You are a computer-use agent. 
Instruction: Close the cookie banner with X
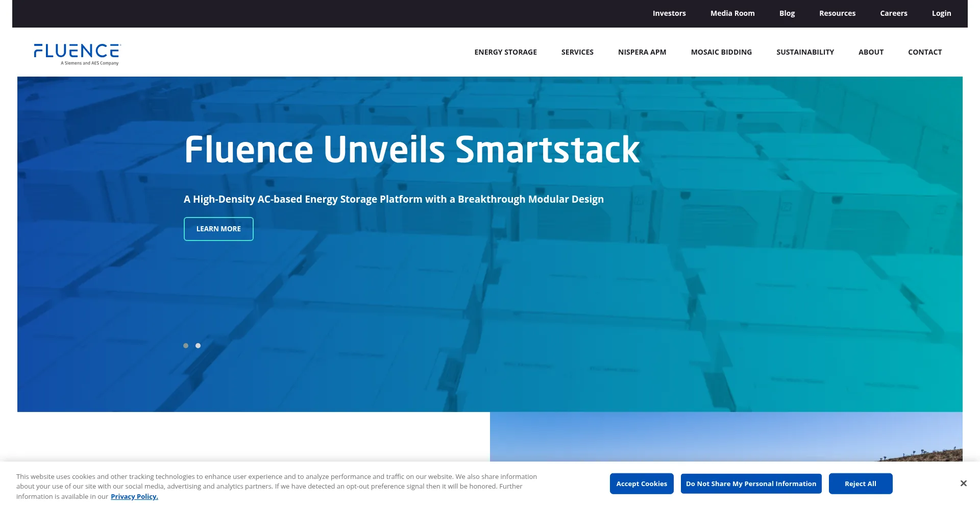pyautogui.click(x=963, y=484)
